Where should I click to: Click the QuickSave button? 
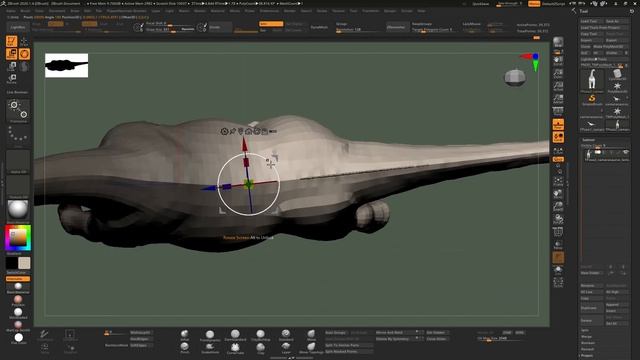[480, 4]
